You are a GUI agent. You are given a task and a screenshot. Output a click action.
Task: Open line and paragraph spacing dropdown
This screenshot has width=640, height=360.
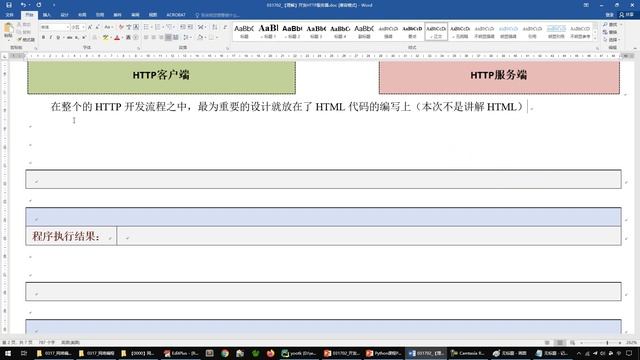pos(187,38)
